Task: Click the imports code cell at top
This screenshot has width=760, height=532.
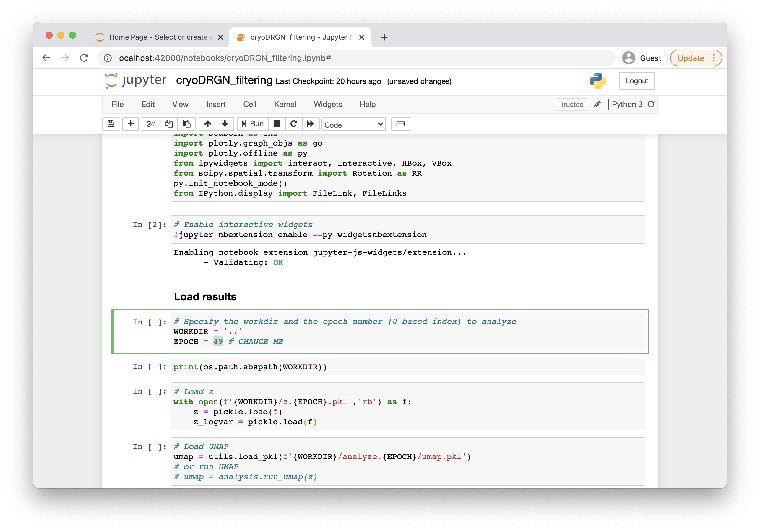Action: pyautogui.click(x=408, y=167)
